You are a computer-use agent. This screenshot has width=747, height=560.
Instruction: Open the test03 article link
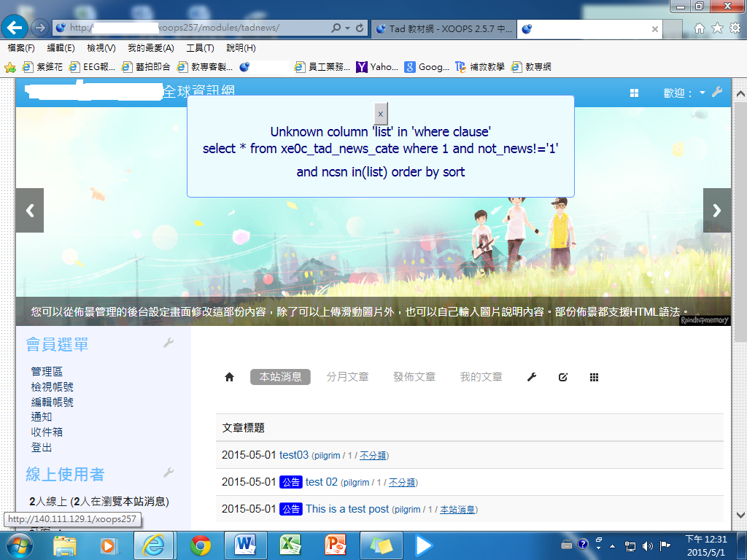(x=294, y=455)
